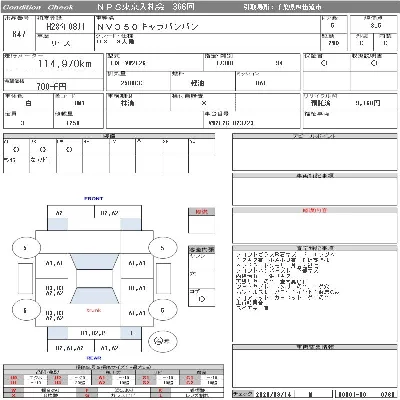Click the 114,970km mileage reading
The height and width of the screenshot is (400, 400).
[x=65, y=64]
